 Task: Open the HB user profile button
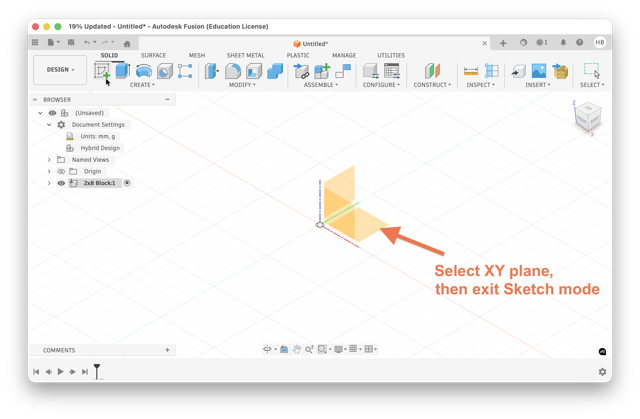coord(600,42)
